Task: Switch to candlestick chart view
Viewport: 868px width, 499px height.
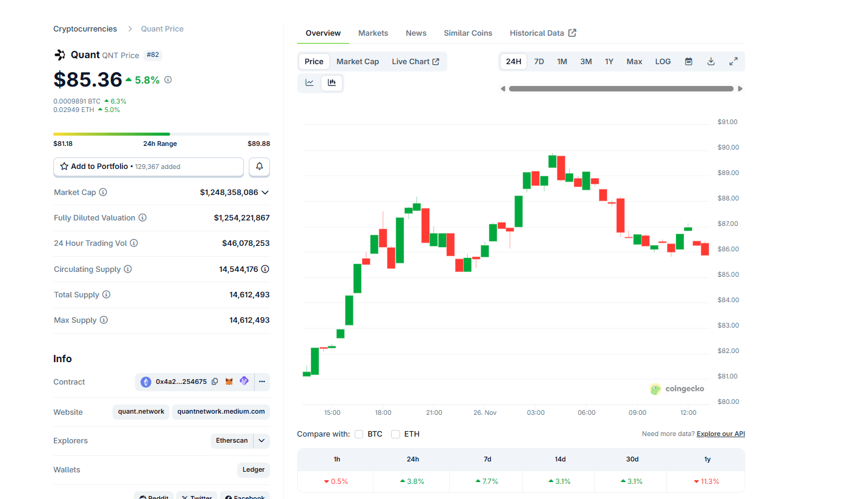Action: pos(332,82)
